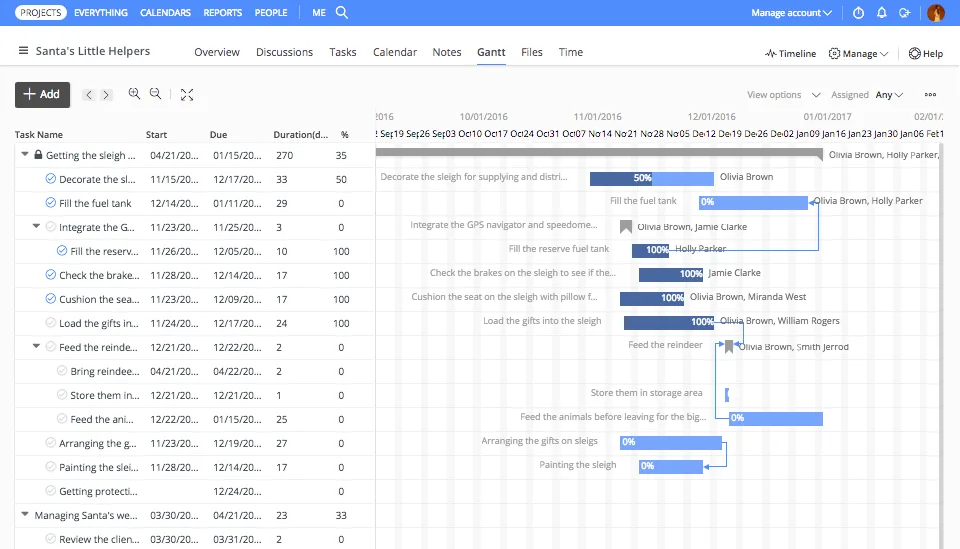
Task: Open the three-dot more options menu
Action: pos(930,94)
